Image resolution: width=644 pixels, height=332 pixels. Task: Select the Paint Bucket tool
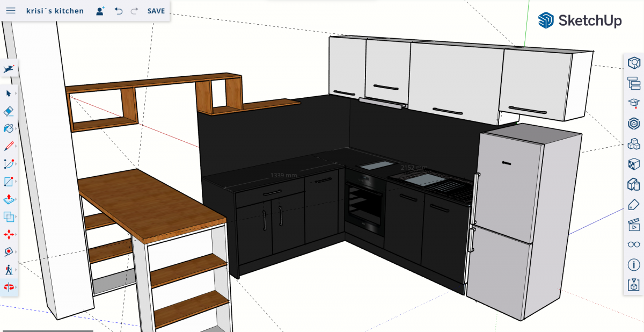tap(9, 128)
